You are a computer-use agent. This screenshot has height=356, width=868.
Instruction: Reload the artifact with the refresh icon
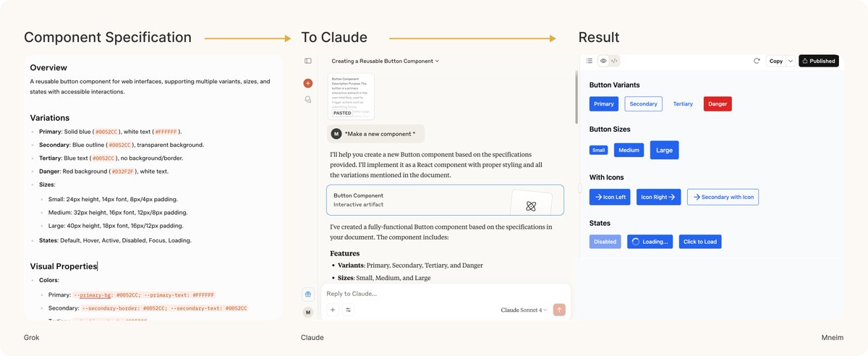(x=757, y=61)
